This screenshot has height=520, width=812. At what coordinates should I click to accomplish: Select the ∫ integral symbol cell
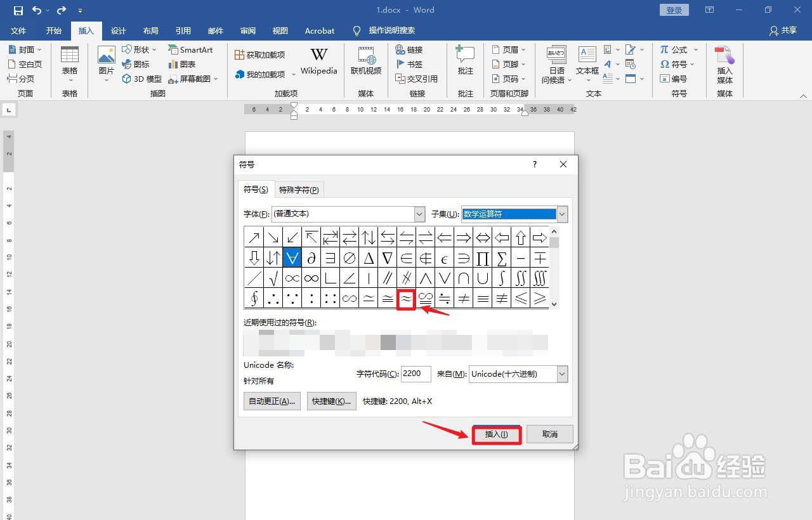(x=501, y=278)
